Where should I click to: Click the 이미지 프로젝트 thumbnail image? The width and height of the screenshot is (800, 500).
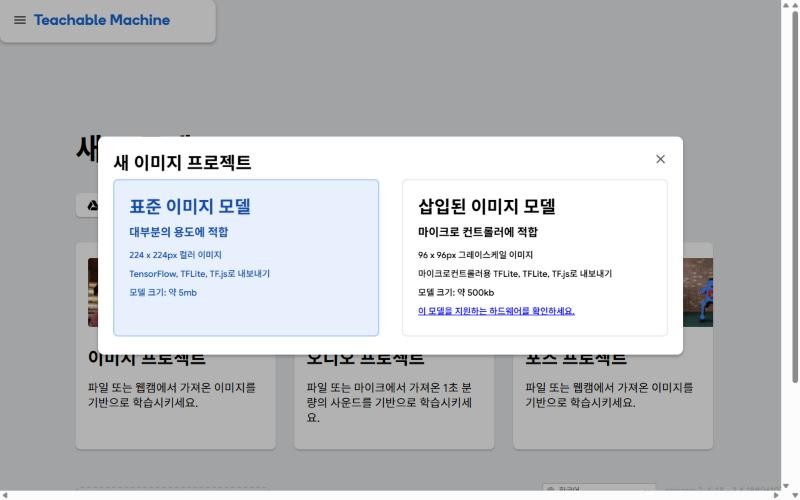tap(93, 292)
